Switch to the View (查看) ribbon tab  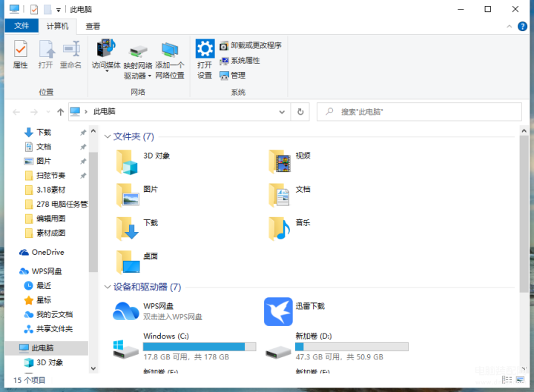tap(93, 26)
